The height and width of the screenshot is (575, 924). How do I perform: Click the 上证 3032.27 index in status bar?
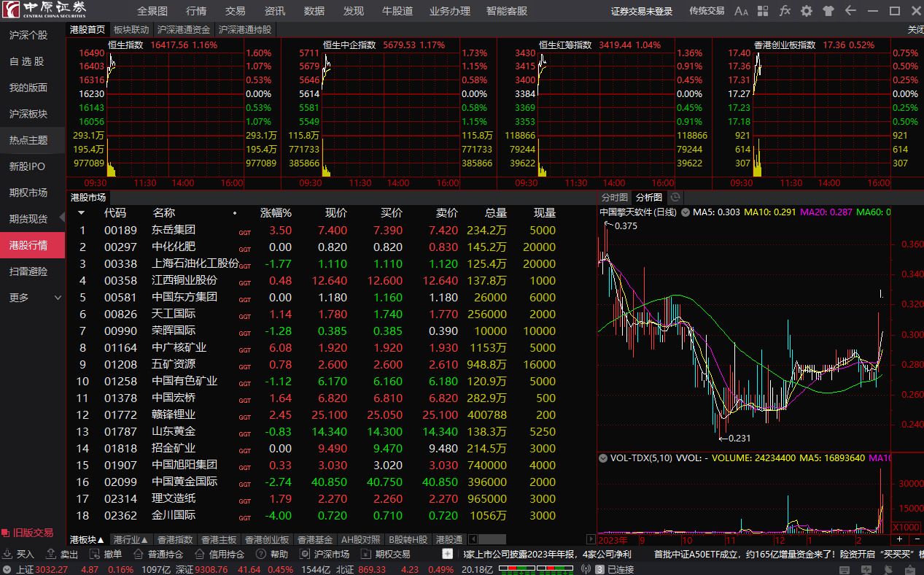point(44,569)
